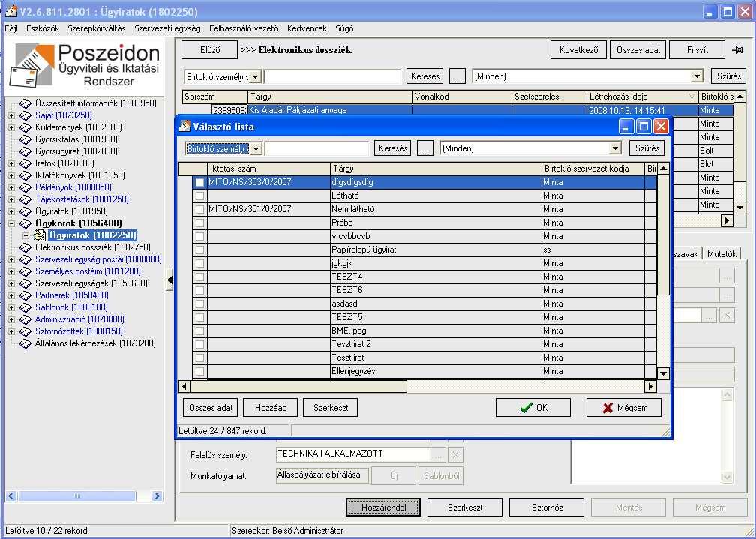Click the Gyorsügyirat tree node icon
This screenshot has width=756, height=539.
pos(25,151)
